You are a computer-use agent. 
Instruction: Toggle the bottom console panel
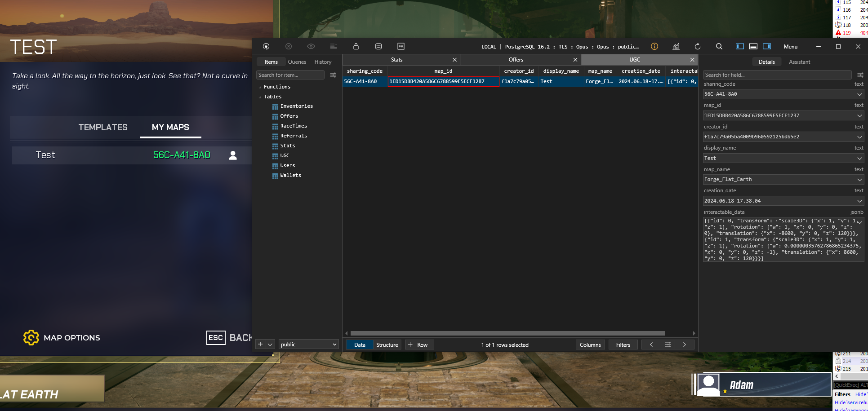point(753,46)
